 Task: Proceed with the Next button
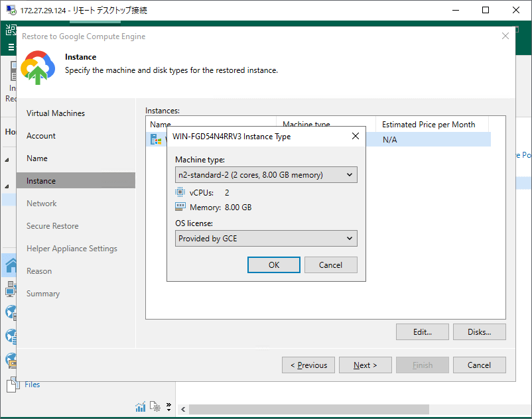click(x=366, y=365)
